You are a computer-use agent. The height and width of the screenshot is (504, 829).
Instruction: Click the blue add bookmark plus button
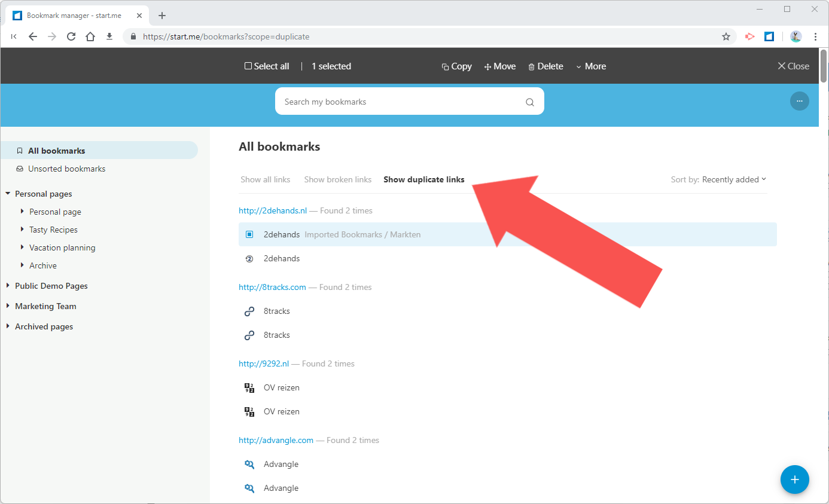795,479
